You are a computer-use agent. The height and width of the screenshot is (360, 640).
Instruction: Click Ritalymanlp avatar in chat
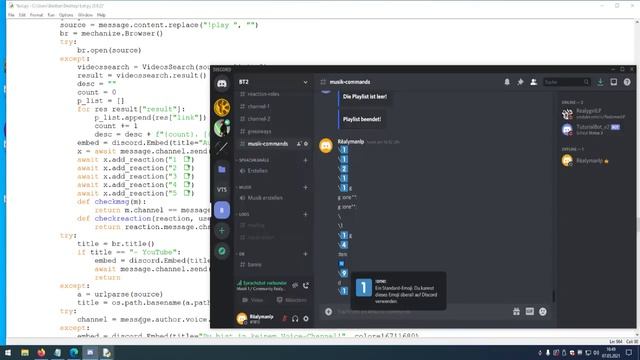[x=326, y=146]
